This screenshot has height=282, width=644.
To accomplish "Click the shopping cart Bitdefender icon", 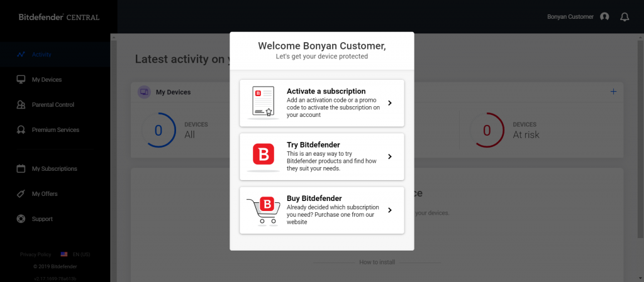I will (x=264, y=210).
